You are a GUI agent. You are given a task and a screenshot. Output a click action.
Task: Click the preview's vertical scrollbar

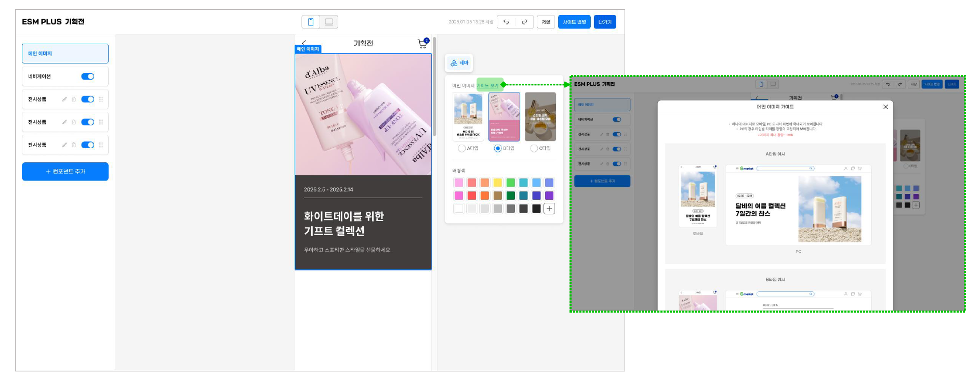pyautogui.click(x=434, y=86)
